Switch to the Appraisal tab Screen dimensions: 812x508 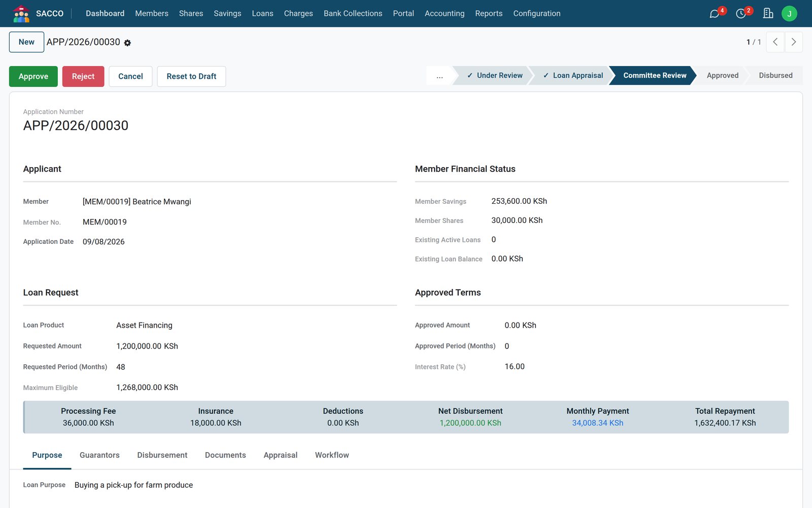pos(281,456)
